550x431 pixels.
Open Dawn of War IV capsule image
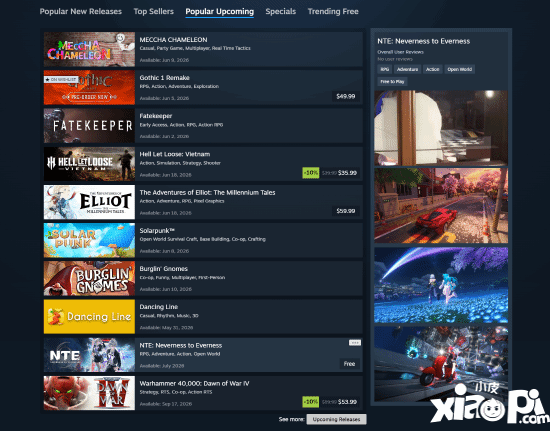coord(89,393)
